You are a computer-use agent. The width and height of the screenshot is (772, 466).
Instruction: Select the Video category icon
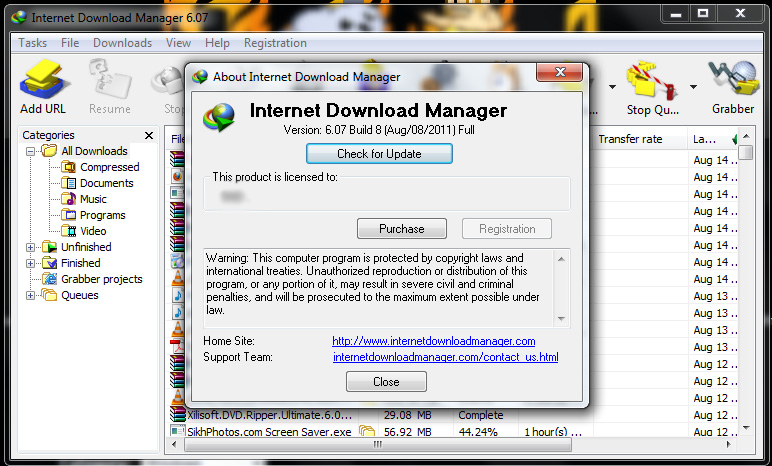pyautogui.click(x=68, y=231)
